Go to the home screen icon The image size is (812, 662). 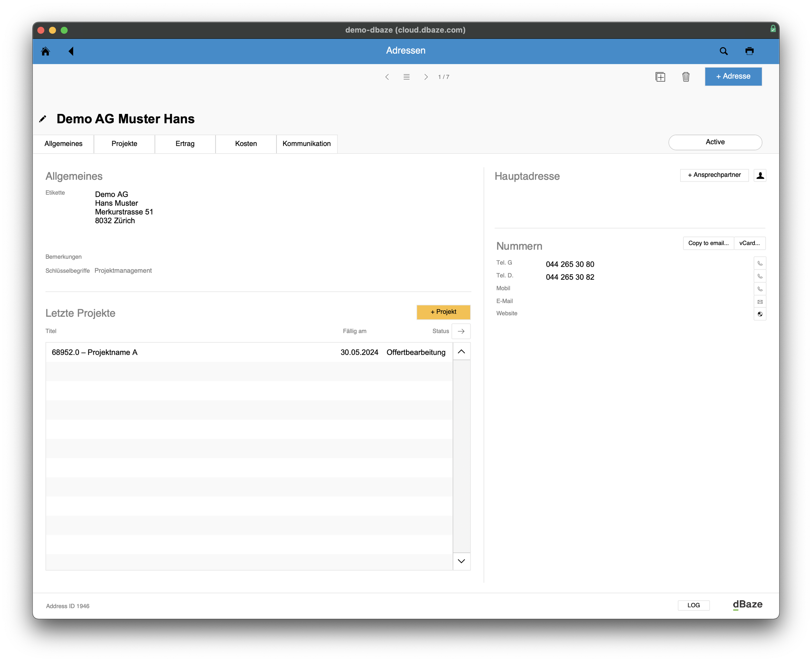(45, 51)
